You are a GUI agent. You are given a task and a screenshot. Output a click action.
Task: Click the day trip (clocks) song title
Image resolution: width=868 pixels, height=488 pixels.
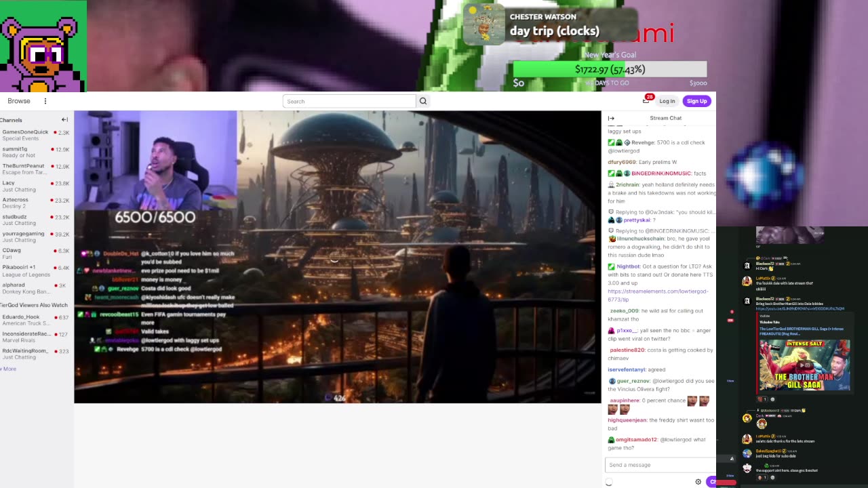pos(555,31)
